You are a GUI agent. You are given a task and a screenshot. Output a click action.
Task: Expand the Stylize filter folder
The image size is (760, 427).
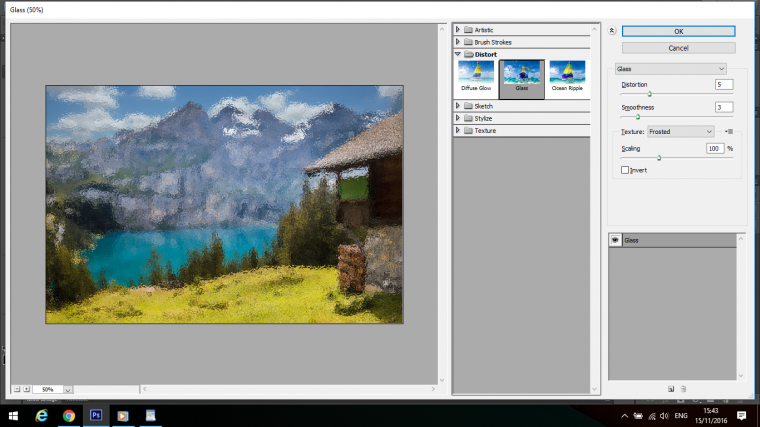coord(458,118)
